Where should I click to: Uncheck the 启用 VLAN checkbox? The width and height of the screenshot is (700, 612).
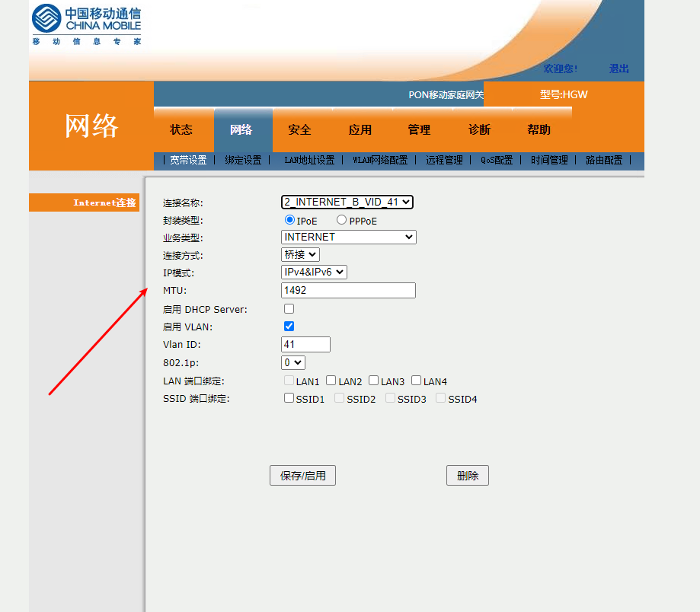click(289, 327)
